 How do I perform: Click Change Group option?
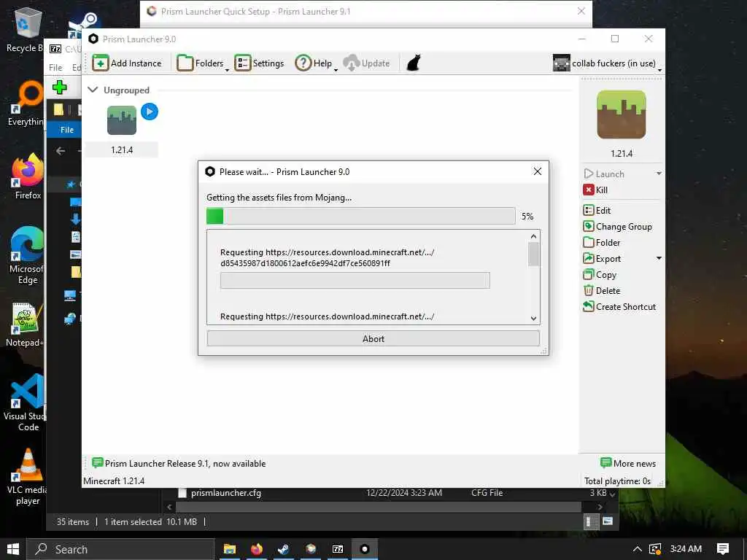617,227
